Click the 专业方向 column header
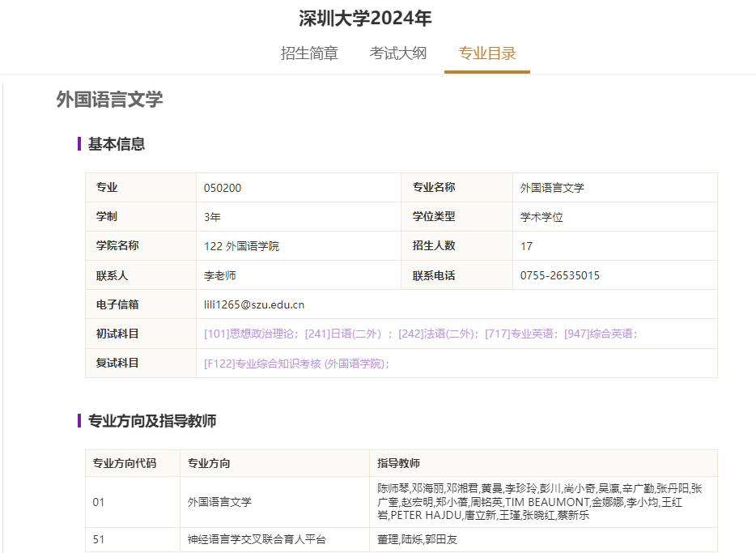The width and height of the screenshot is (756, 553). pos(275,463)
